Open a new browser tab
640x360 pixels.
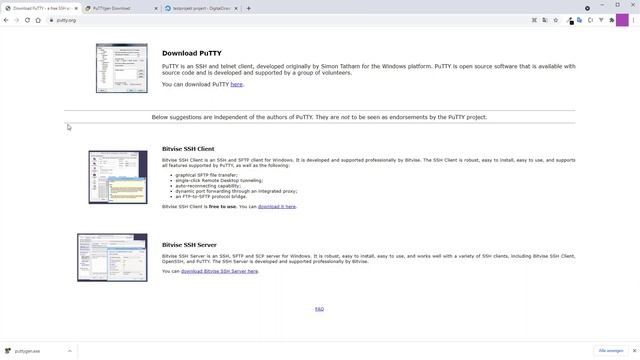249,8
